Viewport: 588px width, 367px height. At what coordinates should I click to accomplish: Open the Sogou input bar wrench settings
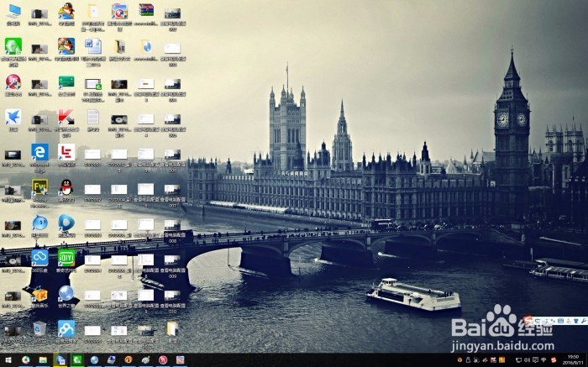pos(584,322)
